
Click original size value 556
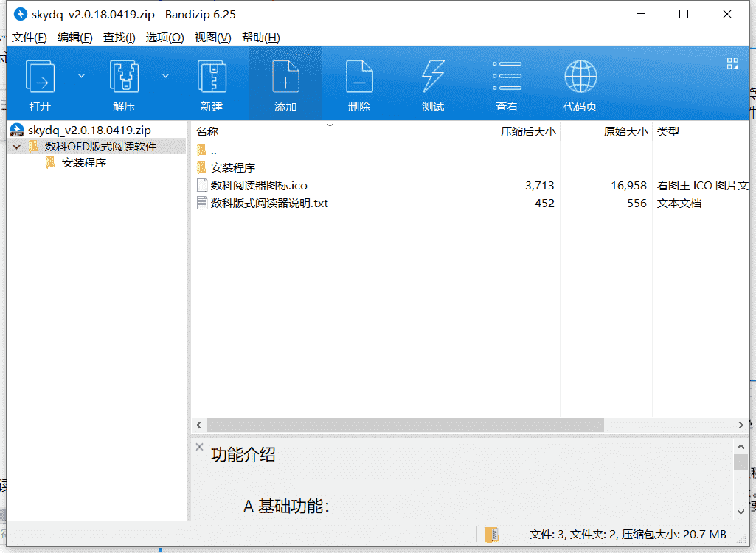pos(637,204)
